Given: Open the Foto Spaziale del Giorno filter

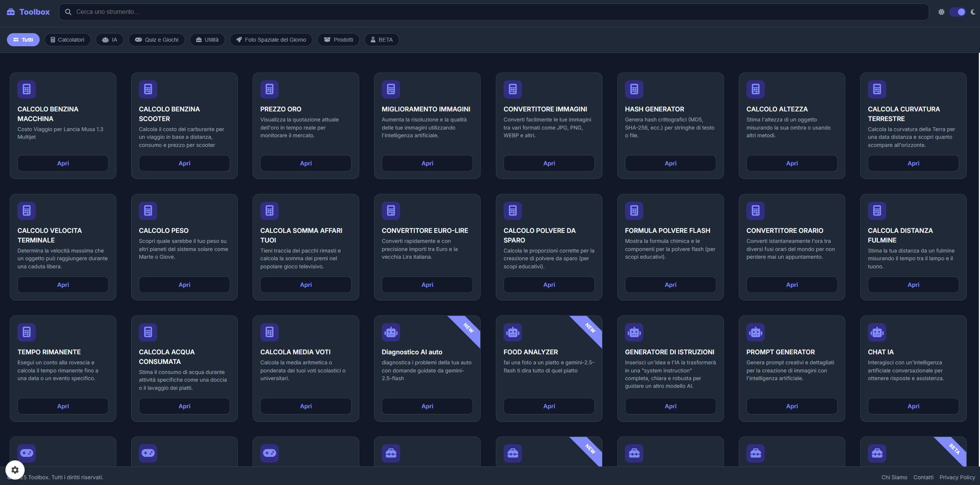Looking at the screenshot, I should click(271, 39).
